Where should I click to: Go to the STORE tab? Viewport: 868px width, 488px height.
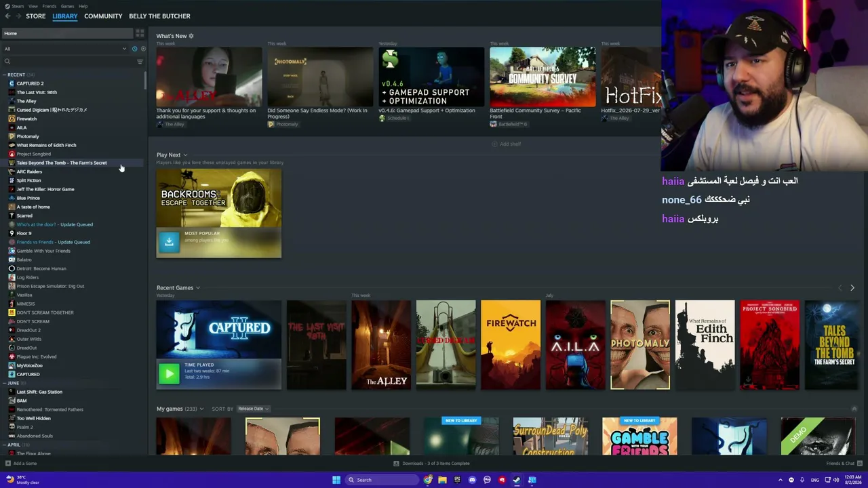click(x=36, y=16)
